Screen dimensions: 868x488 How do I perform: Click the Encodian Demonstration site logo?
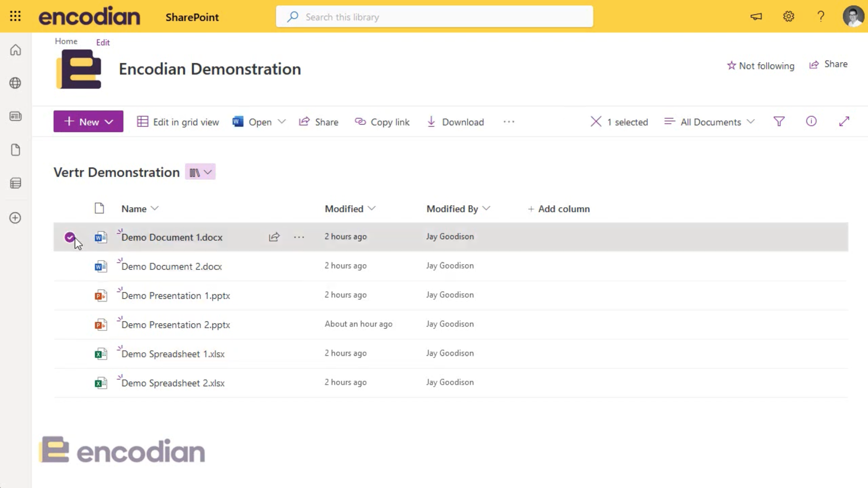click(x=79, y=69)
